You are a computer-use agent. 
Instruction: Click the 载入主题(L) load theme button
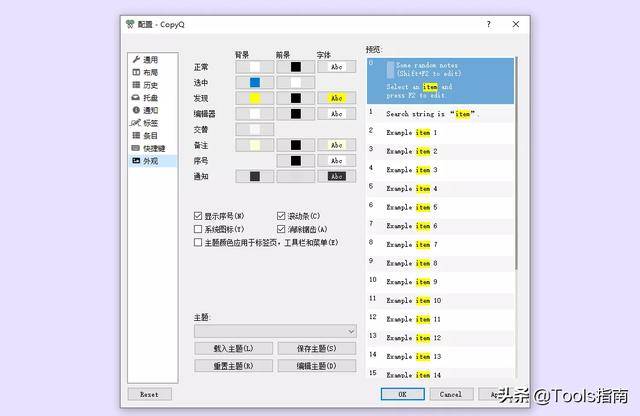pos(233,348)
